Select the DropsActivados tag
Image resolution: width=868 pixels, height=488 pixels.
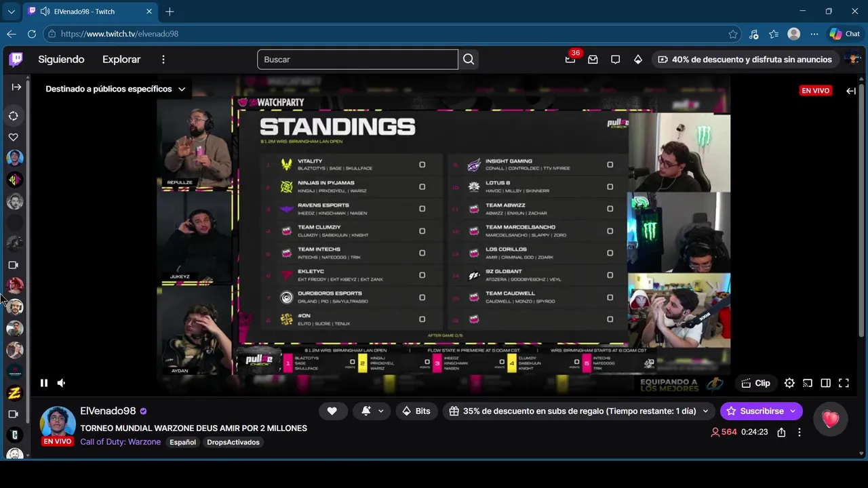(x=233, y=442)
